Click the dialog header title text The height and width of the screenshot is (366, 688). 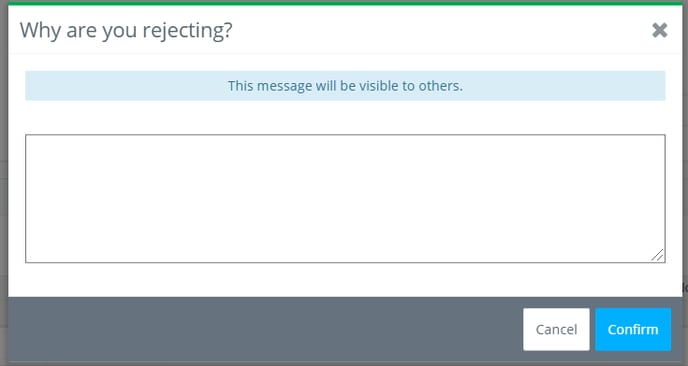[126, 30]
